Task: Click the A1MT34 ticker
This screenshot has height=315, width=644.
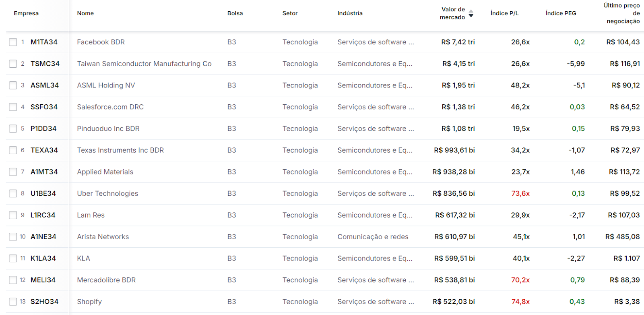Action: point(44,172)
